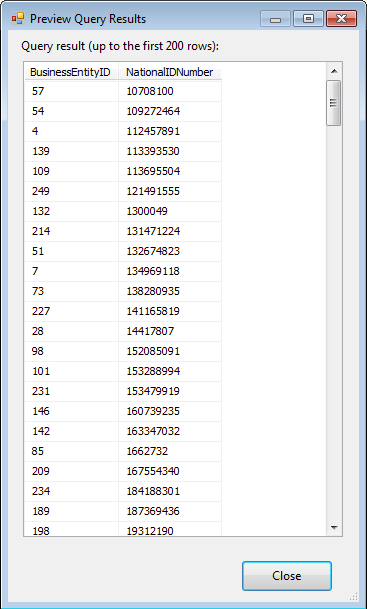Viewport: 367px width, 609px height.
Task: Select cell with BusinessEntityID 101
Action: (x=71, y=371)
